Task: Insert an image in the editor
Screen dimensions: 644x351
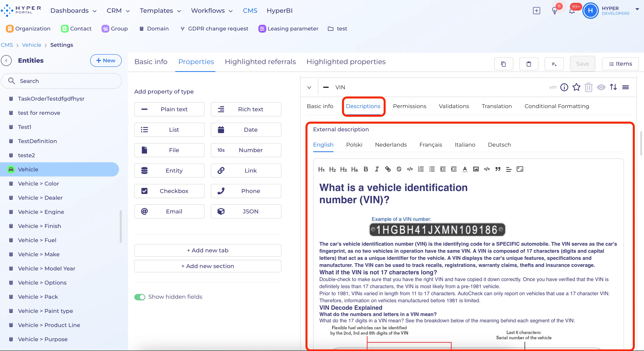Action: coord(476,169)
